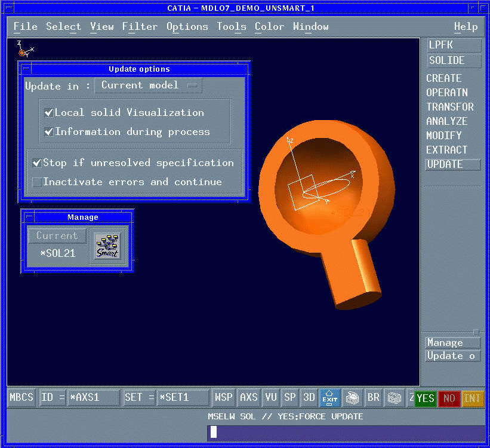Select UPDATE in the side menu
The image size is (490, 448).
point(453,164)
